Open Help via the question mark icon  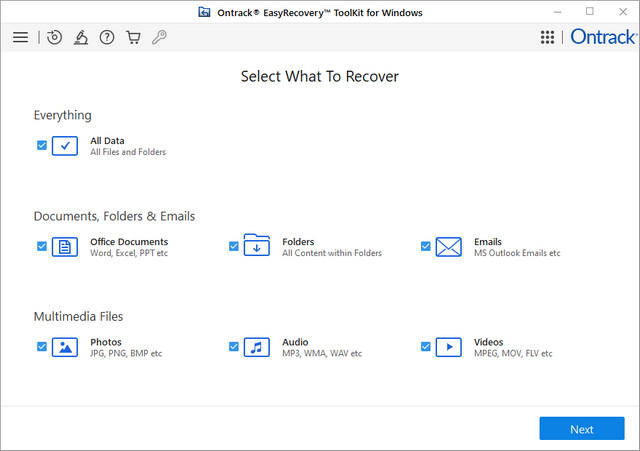coord(106,37)
